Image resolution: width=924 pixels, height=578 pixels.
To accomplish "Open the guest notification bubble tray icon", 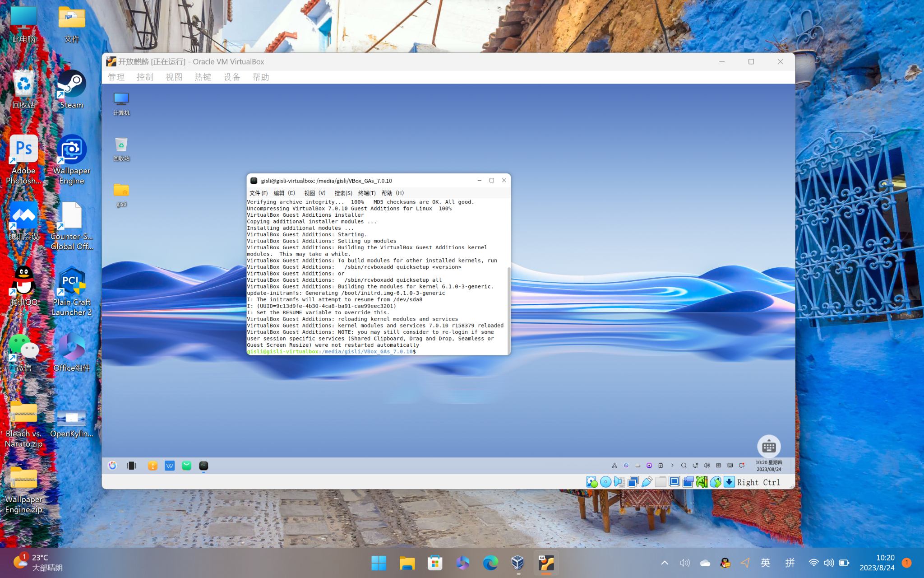I will (742, 466).
